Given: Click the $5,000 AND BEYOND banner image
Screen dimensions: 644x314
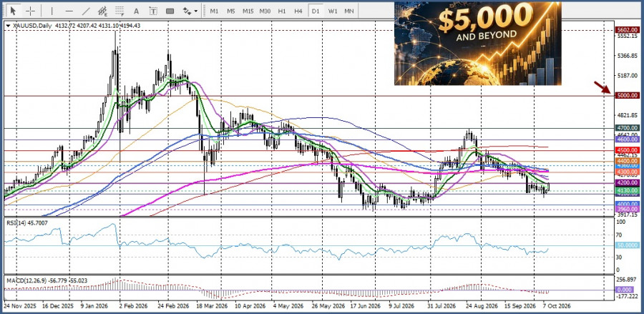Looking at the screenshot, I should point(478,44).
